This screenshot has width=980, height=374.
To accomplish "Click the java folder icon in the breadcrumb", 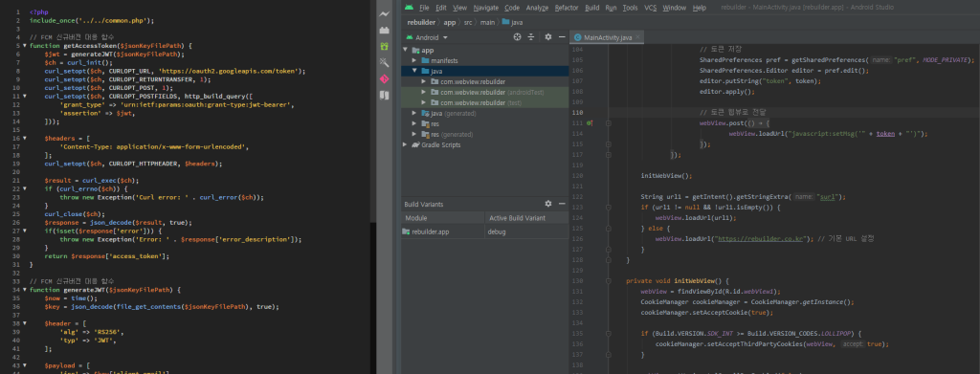I will click(505, 22).
